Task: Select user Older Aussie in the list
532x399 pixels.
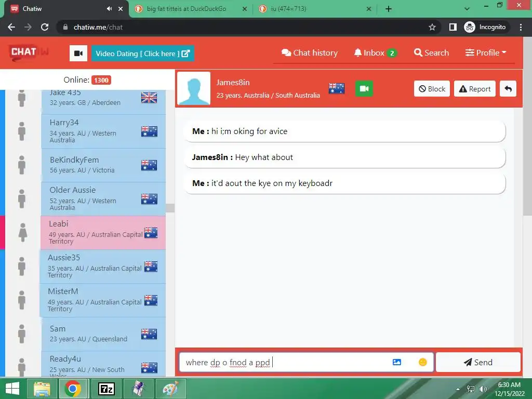Action: point(103,199)
